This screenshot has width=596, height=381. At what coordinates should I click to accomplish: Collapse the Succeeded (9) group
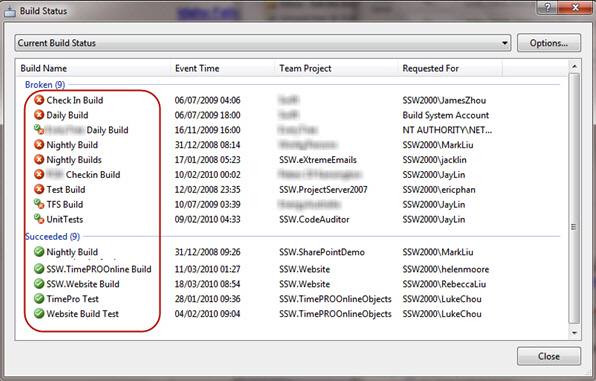52,237
